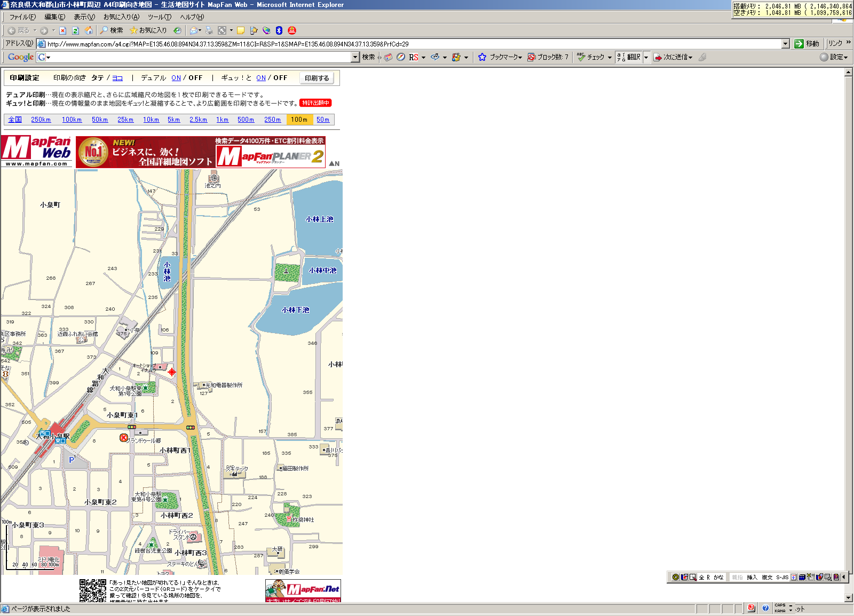The height and width of the screenshot is (616, 854).
Task: Open the File (ファイル) menu
Action: point(22,17)
